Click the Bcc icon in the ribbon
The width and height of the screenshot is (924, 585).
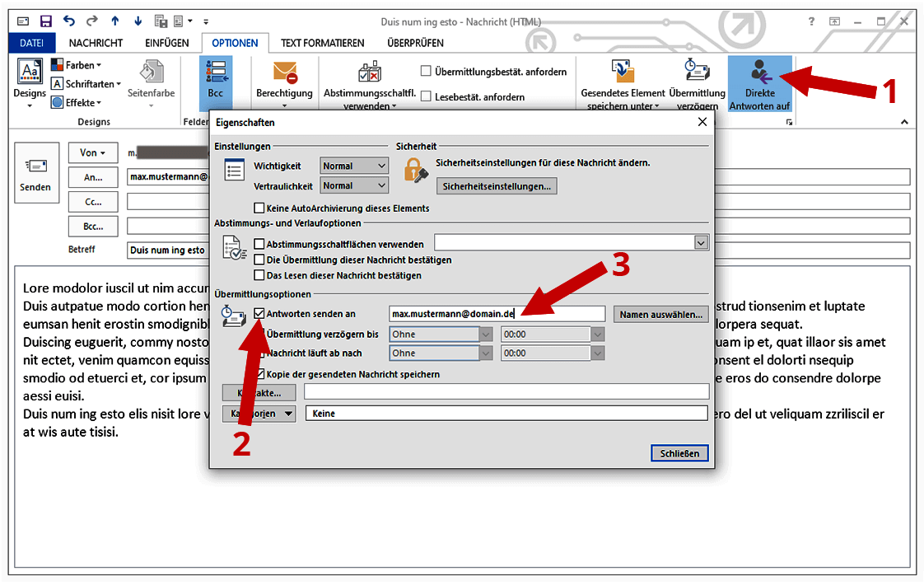(216, 80)
